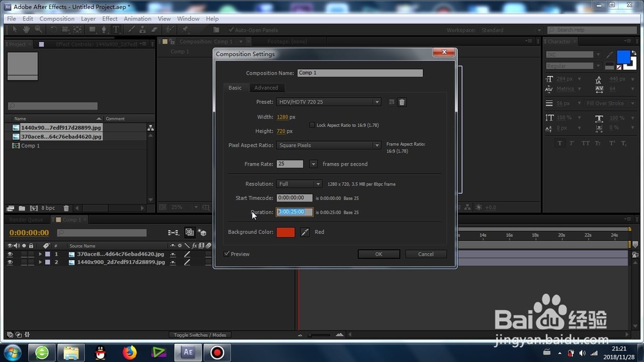Expand layer 1 properties triangle

point(40,254)
